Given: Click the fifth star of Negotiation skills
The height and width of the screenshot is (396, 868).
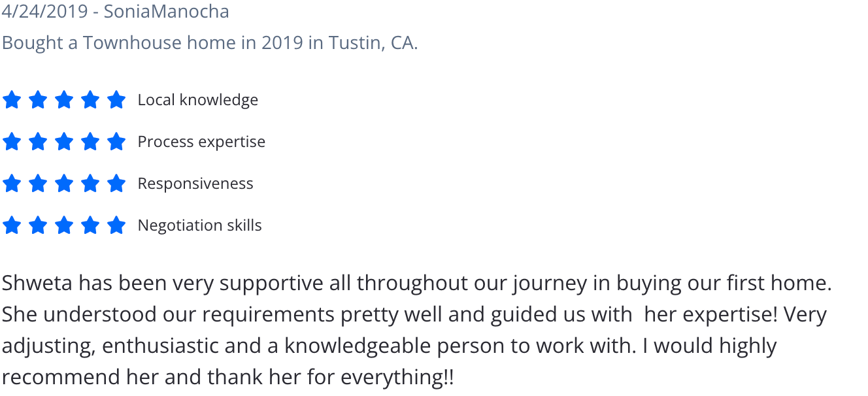Looking at the screenshot, I should click(116, 225).
